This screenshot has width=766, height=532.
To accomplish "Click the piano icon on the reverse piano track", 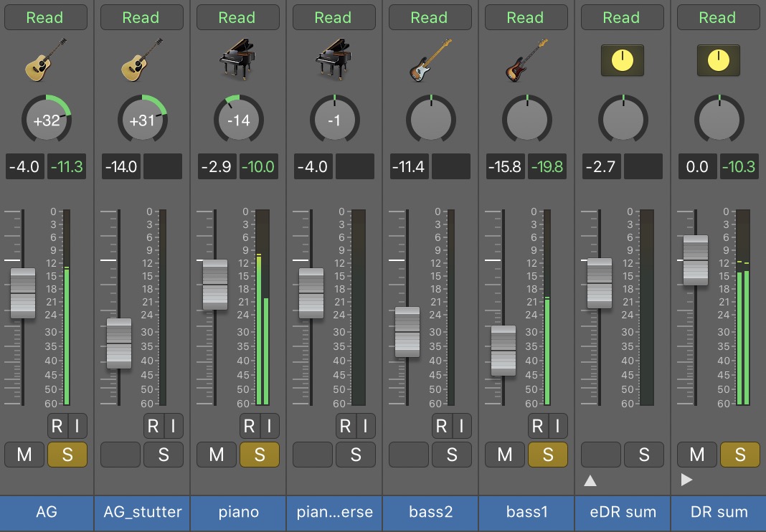I will point(334,59).
